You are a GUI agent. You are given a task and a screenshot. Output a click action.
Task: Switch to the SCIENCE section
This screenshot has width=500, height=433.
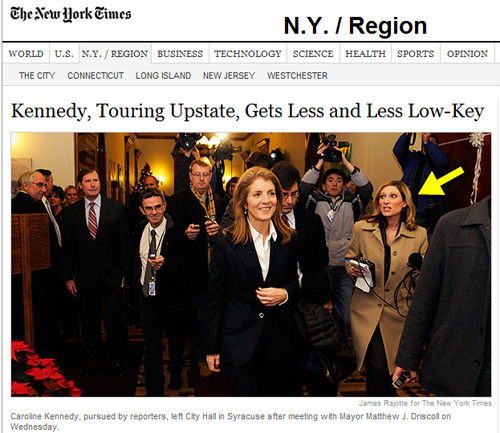(313, 54)
